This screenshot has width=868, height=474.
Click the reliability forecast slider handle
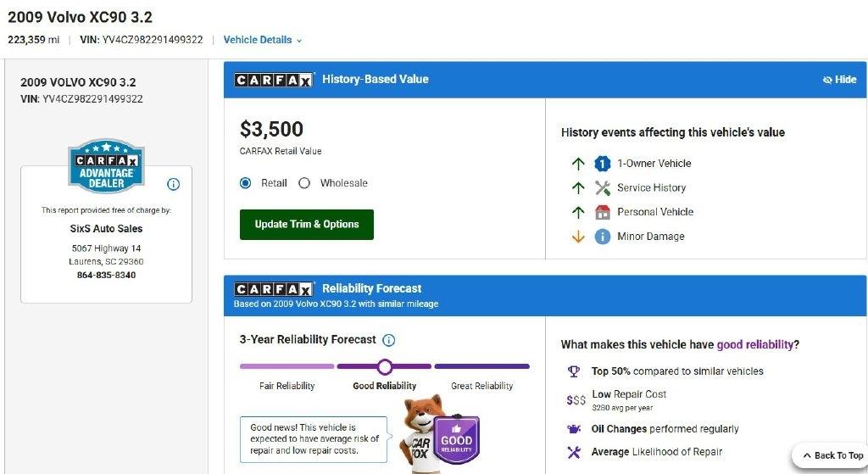[385, 366]
